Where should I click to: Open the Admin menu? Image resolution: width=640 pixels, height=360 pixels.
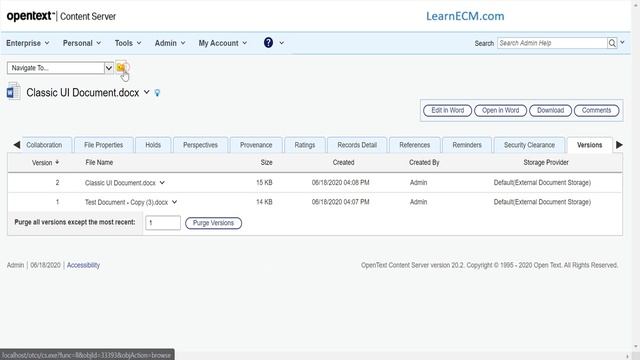pos(170,43)
